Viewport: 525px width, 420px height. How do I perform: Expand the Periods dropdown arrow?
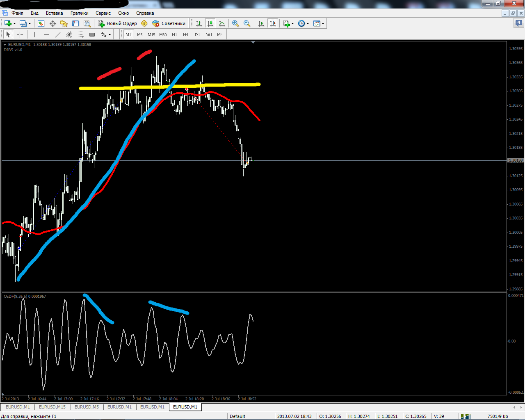[x=308, y=23]
